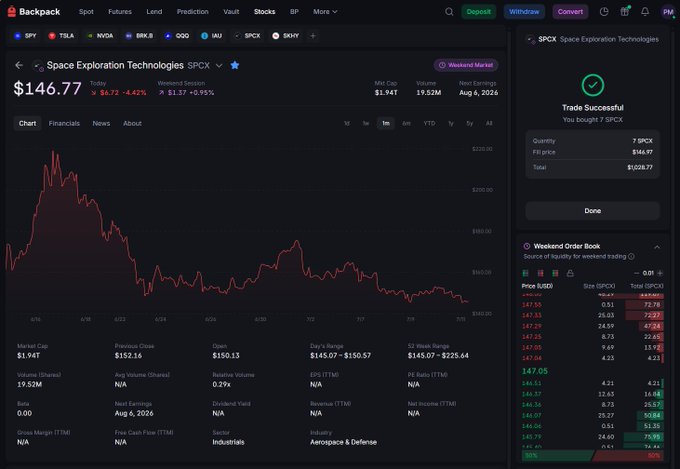Click the Convert button

tap(570, 12)
